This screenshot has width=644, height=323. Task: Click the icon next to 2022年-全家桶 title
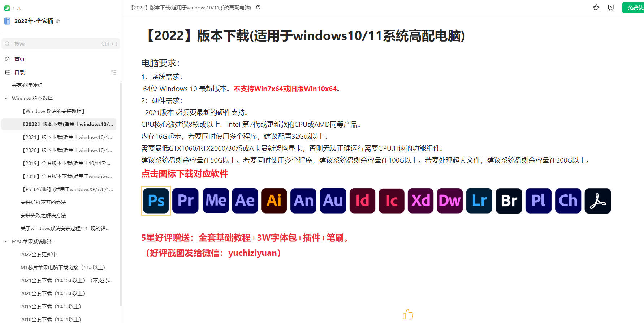58,21
